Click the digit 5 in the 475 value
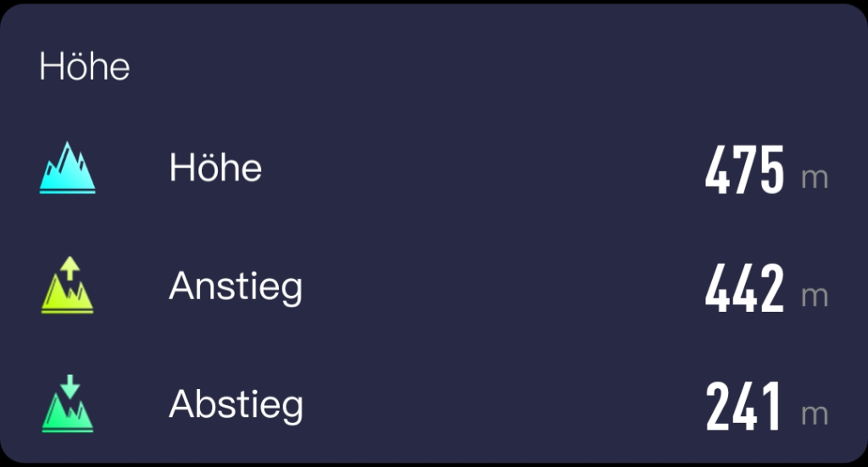The image size is (868, 467). click(771, 171)
